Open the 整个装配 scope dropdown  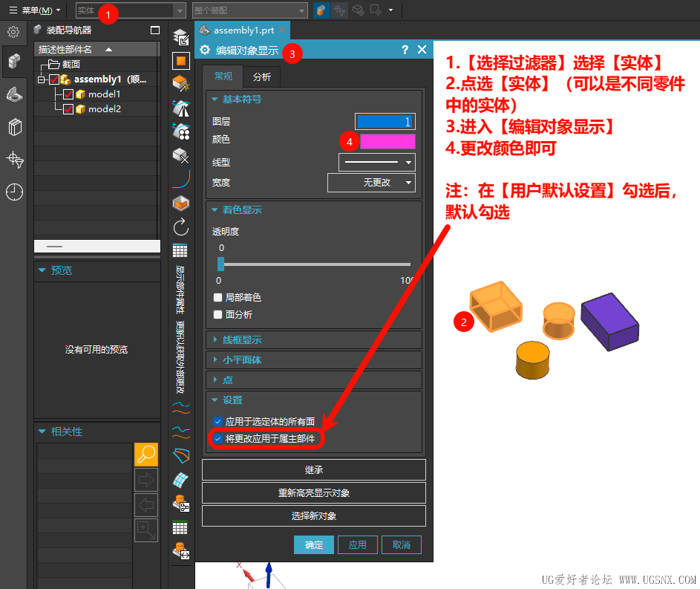point(250,10)
